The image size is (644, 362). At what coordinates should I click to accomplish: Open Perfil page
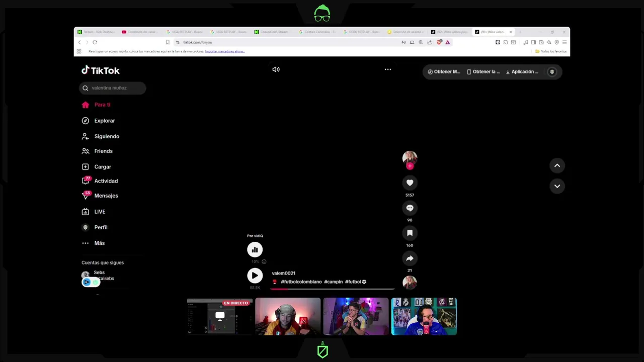pyautogui.click(x=95, y=227)
